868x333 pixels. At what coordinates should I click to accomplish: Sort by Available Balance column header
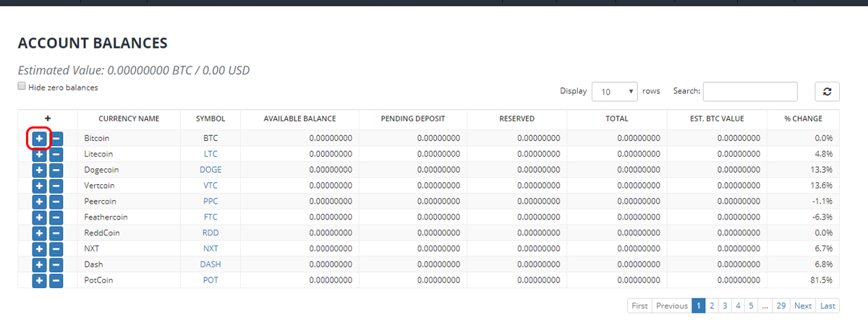299,118
